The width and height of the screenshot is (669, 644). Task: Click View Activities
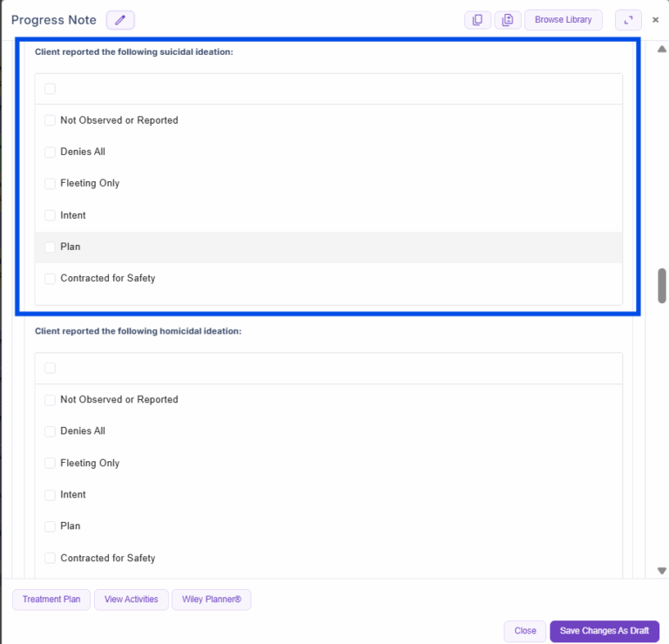[x=132, y=600]
